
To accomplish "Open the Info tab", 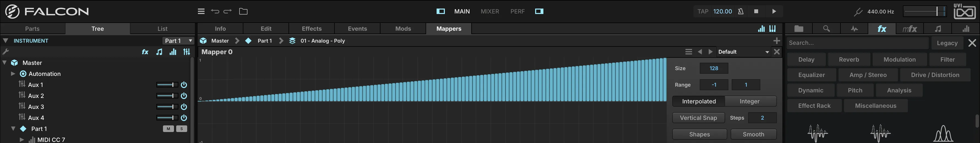I will 220,29.
